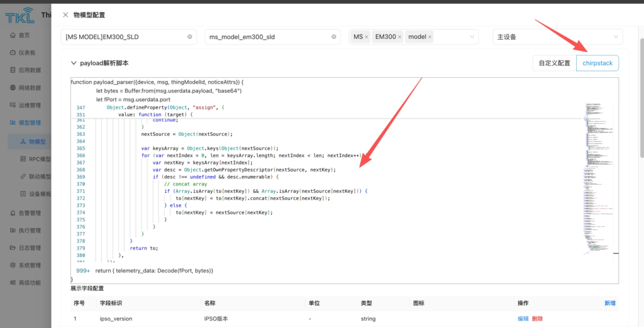Close the 物模型配置 dialog with the X icon

click(x=65, y=14)
